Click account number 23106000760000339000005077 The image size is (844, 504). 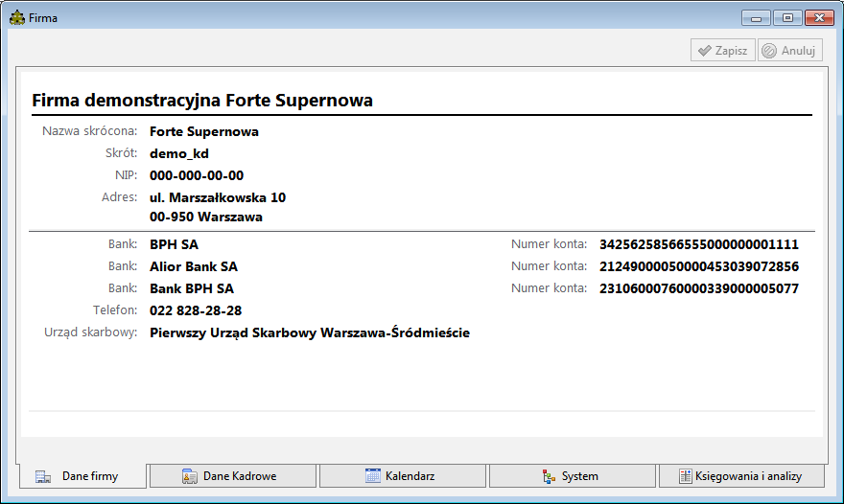(699, 288)
